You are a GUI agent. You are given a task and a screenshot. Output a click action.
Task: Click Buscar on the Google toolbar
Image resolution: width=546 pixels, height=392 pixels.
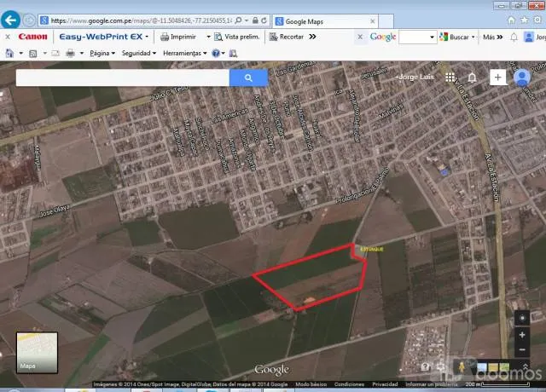pos(455,37)
